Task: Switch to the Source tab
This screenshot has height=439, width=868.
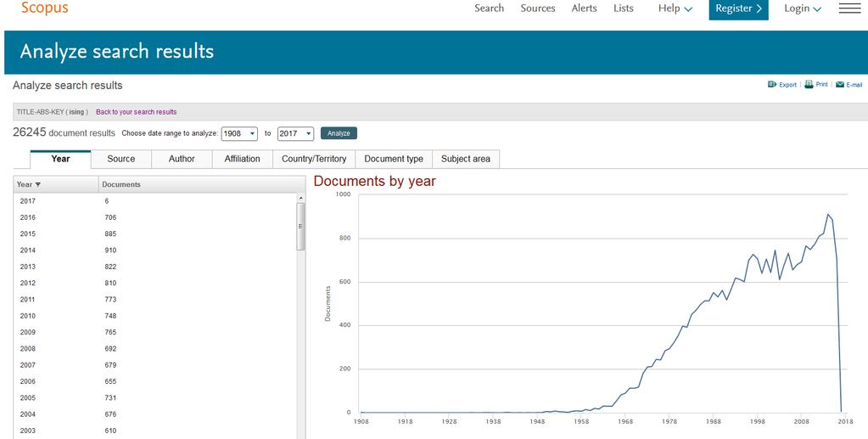Action: tap(121, 159)
